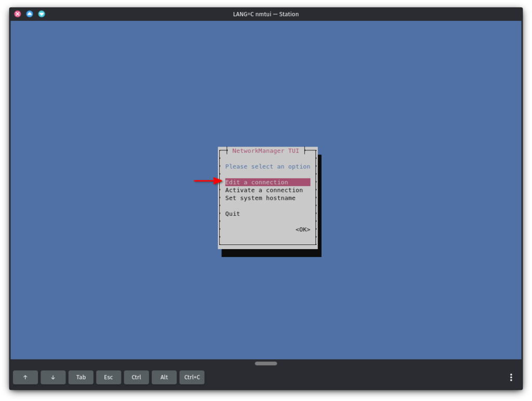Choose 'Activate a connection' option
The width and height of the screenshot is (532, 401).
click(x=263, y=190)
